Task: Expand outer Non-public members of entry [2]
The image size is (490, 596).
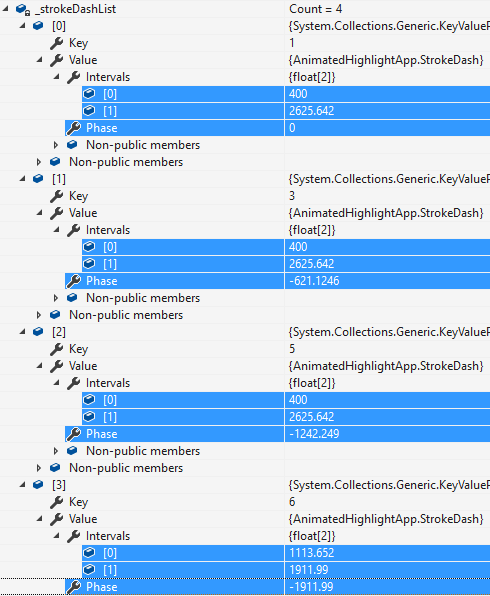Action: tap(39, 468)
